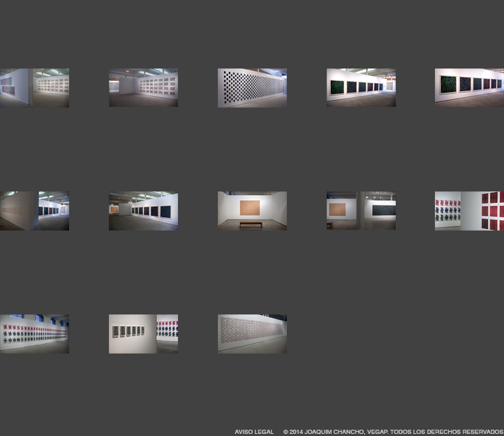
Task: Open thumbnail with red grid panels
Action: pyautogui.click(x=469, y=211)
